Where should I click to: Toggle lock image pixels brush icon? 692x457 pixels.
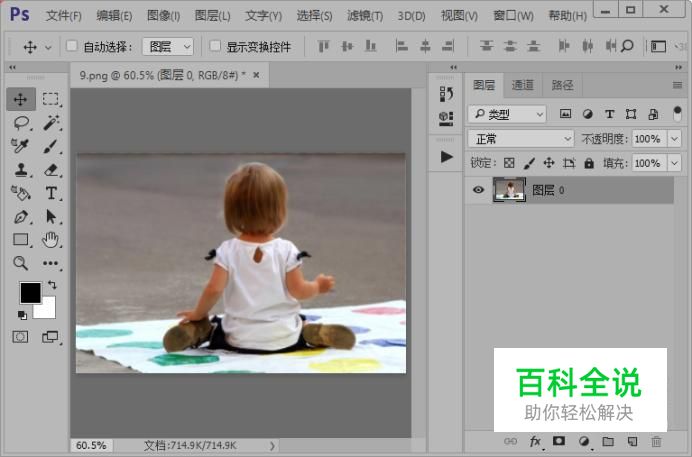click(529, 163)
